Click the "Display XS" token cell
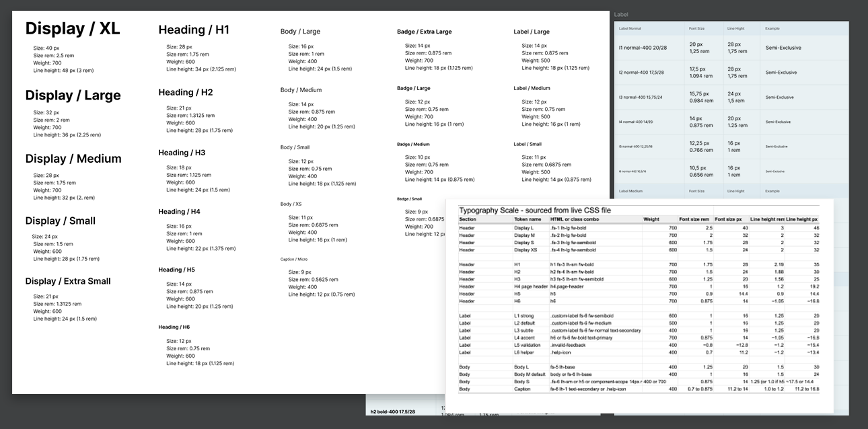The width and height of the screenshot is (868, 429). (x=526, y=250)
